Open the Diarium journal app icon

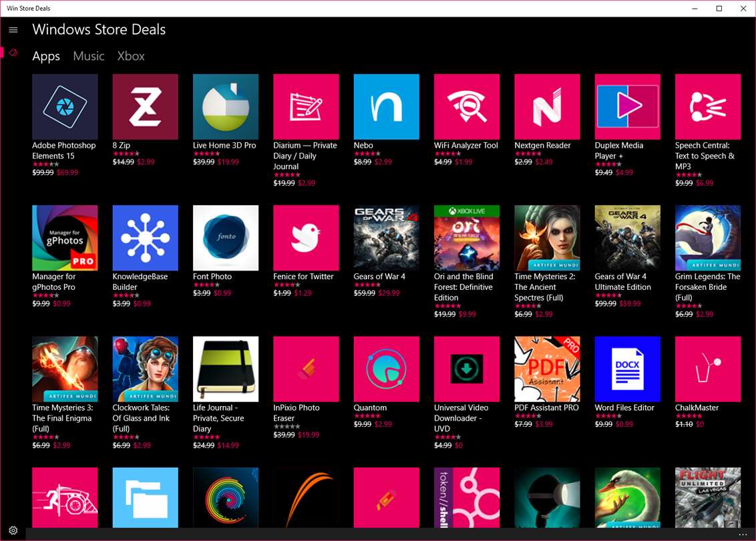coord(306,107)
